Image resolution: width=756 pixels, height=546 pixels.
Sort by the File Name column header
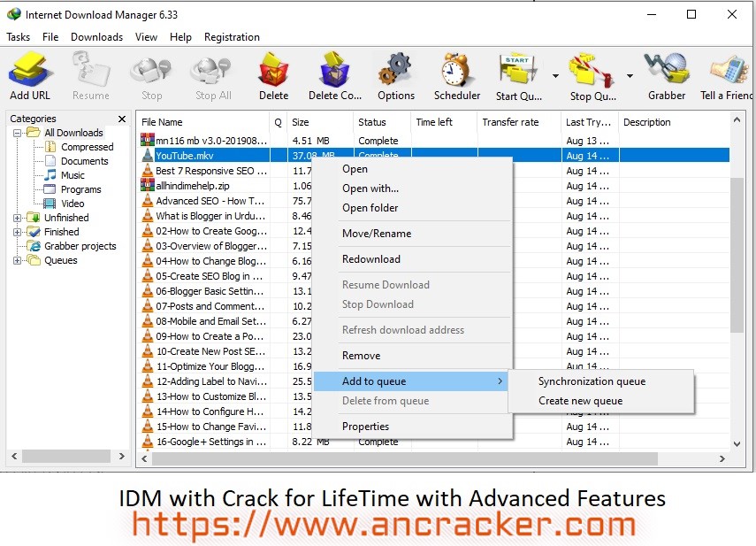click(x=203, y=122)
